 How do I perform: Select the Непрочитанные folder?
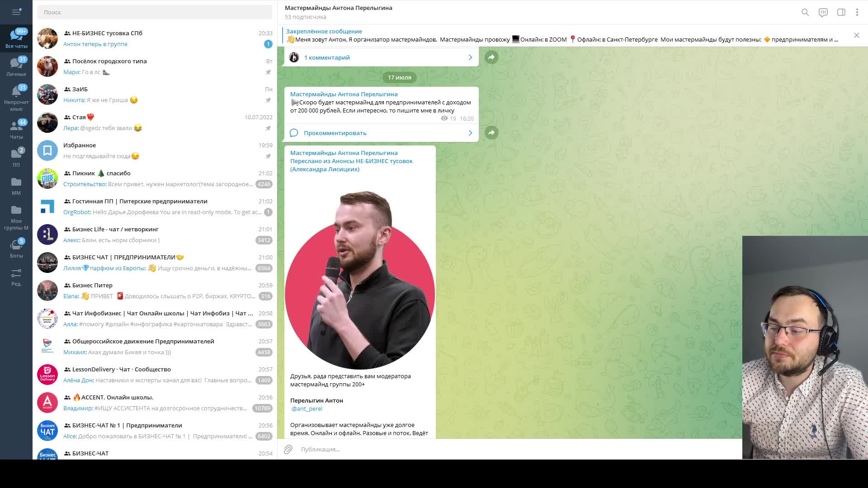tap(16, 97)
